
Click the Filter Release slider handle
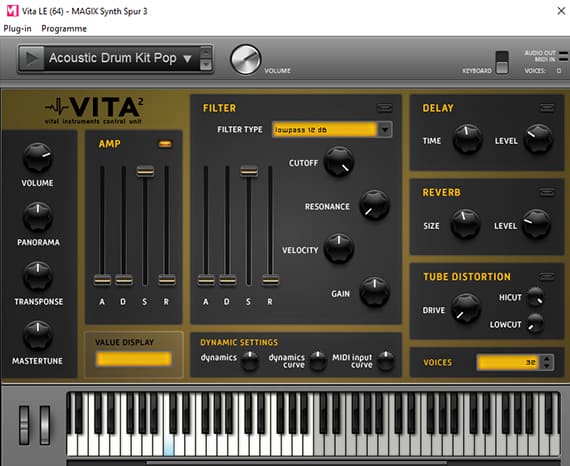(270, 280)
